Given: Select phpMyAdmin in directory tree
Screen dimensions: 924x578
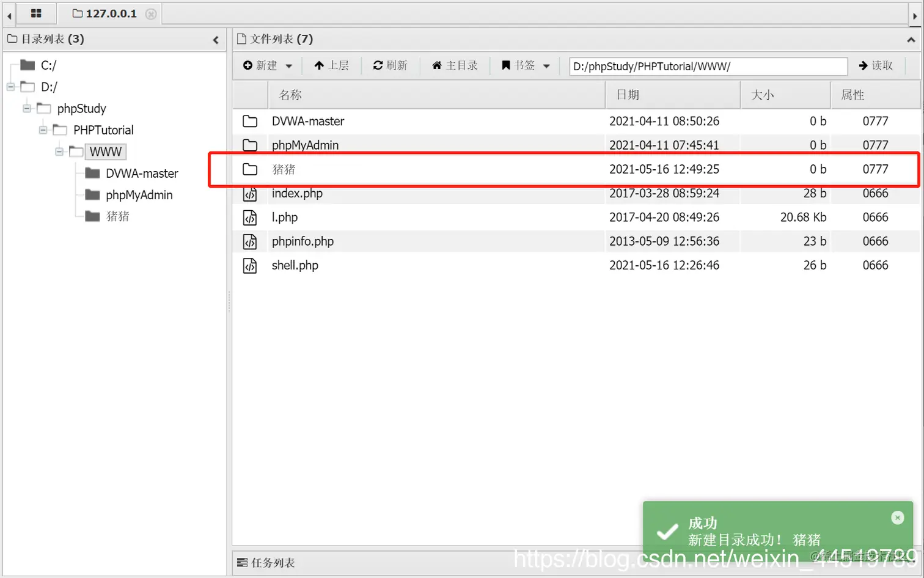Looking at the screenshot, I should pos(139,195).
